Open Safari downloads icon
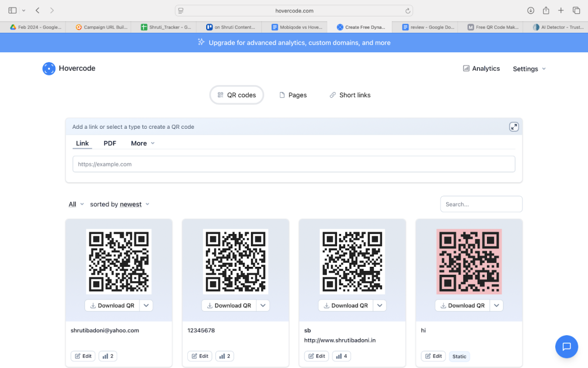The image size is (588, 368). click(x=531, y=10)
